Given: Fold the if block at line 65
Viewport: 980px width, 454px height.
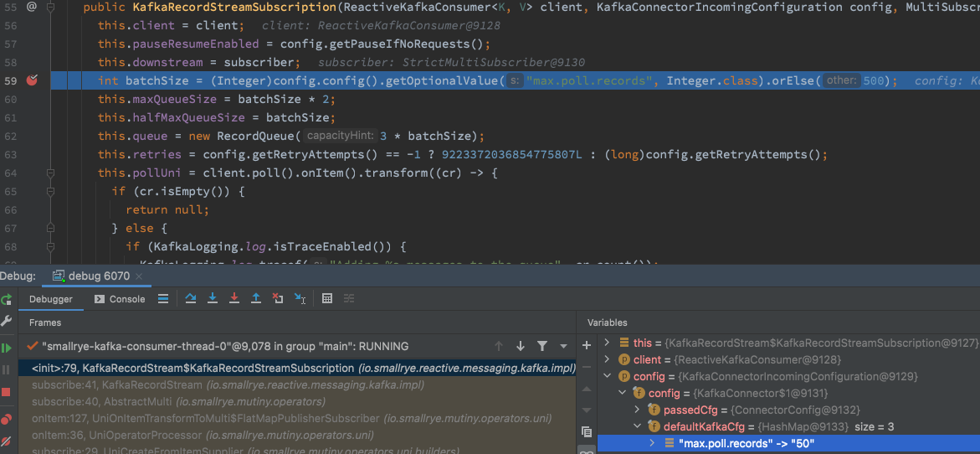Looking at the screenshot, I should [x=51, y=190].
